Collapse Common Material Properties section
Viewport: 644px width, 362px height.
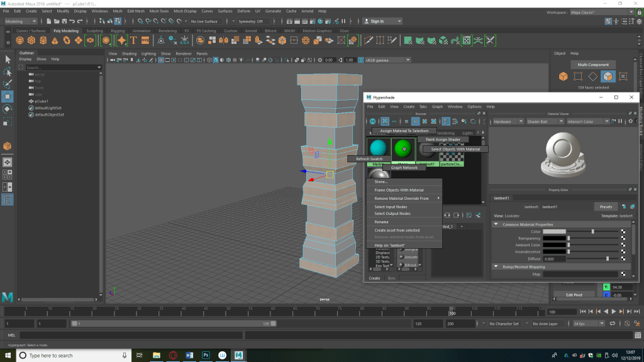point(496,224)
